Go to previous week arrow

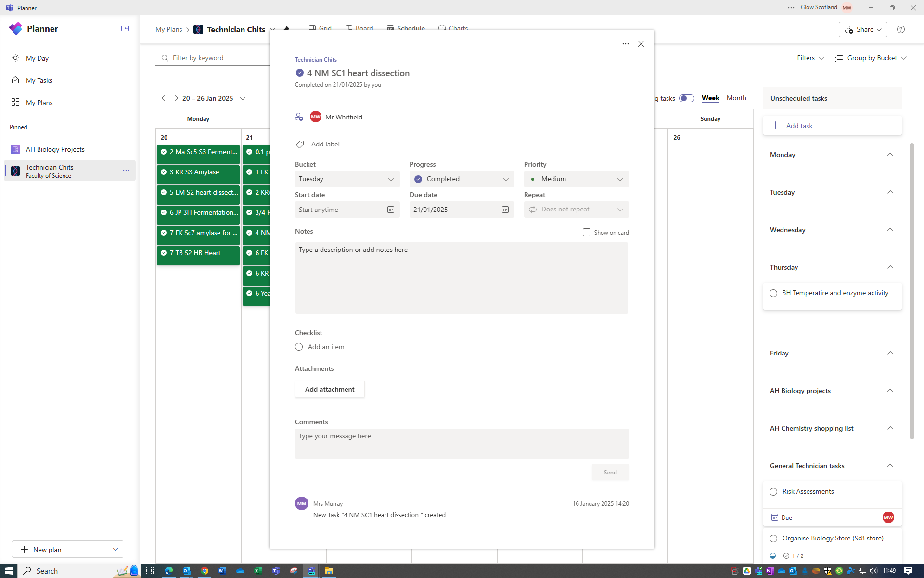click(x=164, y=98)
